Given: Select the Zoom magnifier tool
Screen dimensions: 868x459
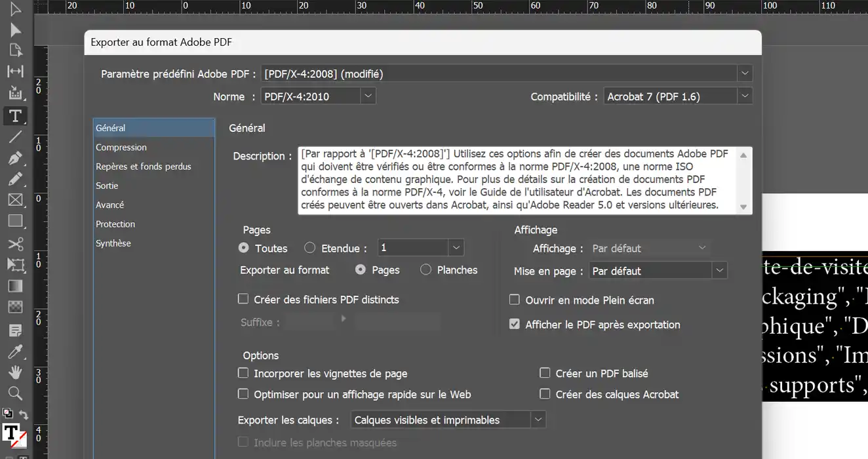Looking at the screenshot, I should tap(15, 393).
